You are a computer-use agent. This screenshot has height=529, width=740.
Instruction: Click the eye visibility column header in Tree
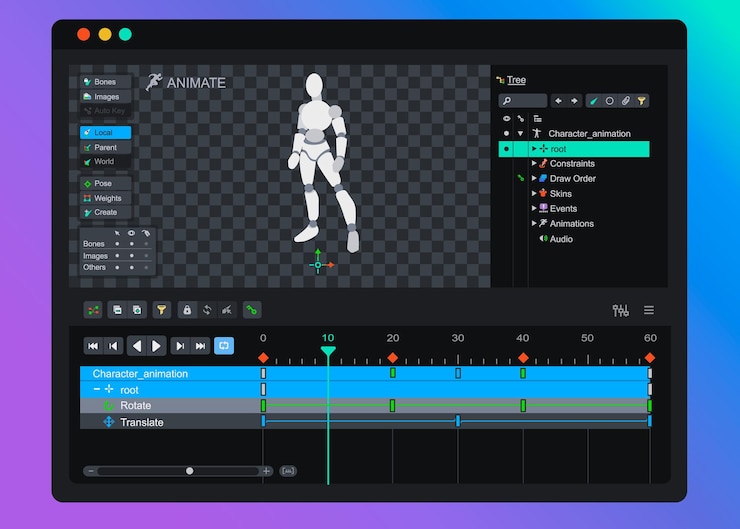click(506, 118)
